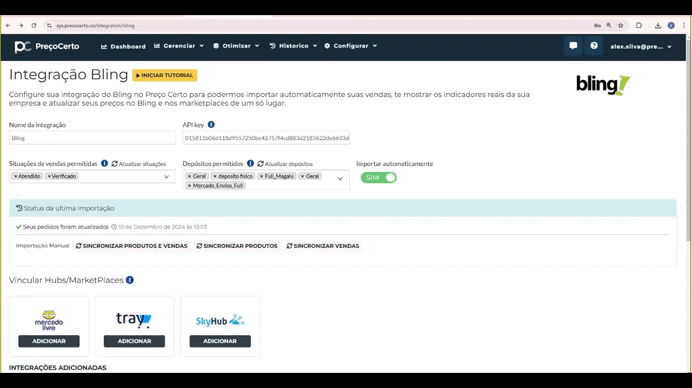Open browser extensions puzzle icon
The image size is (692, 388).
point(639,26)
